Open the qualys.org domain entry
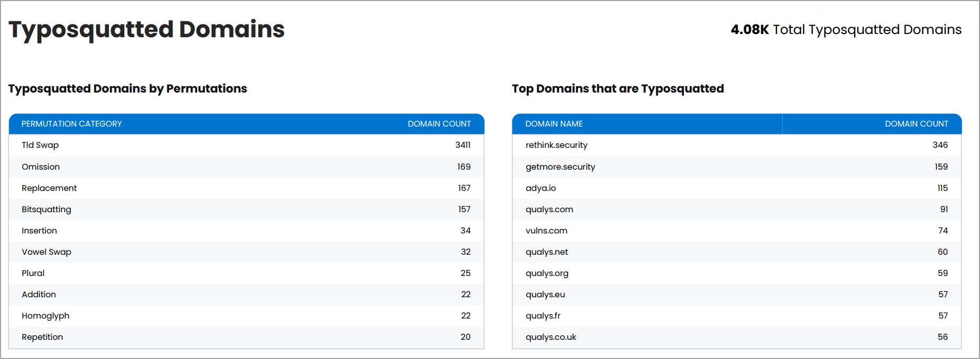Viewport: 980px width, 359px height. 547,273
